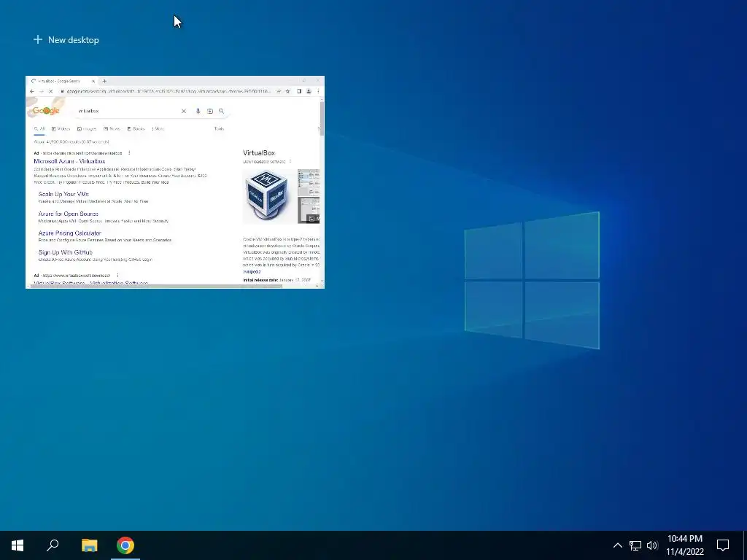Open the top VirtualBox screenshot thumbnail
The height and width of the screenshot is (560, 747).
(309, 182)
